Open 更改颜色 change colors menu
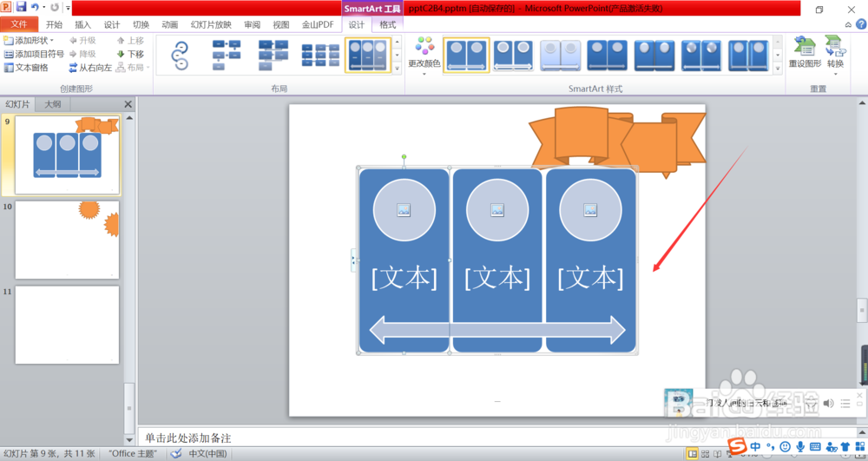 (424, 56)
